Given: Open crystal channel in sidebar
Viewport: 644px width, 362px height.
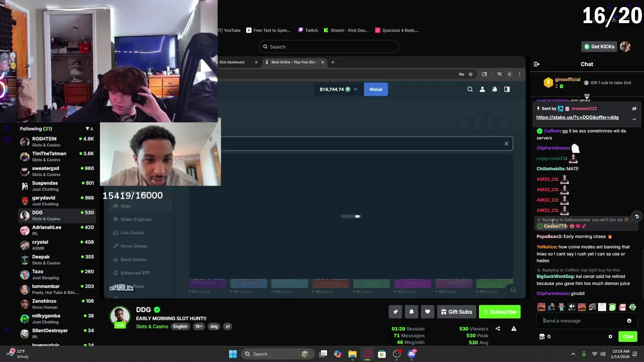Looking at the screenshot, I should [56, 245].
